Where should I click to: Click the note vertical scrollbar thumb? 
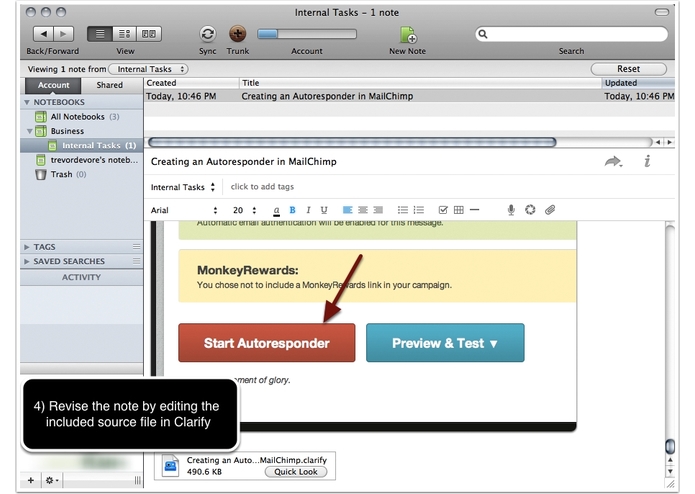[x=670, y=446]
